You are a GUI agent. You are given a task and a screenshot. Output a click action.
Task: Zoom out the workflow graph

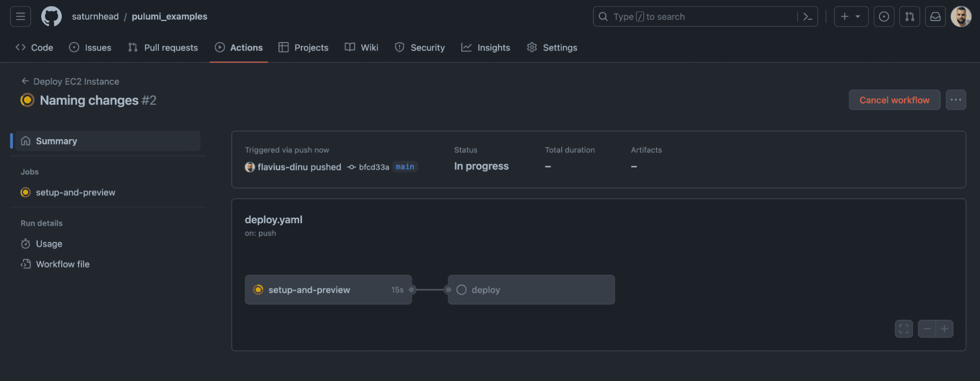click(x=927, y=329)
